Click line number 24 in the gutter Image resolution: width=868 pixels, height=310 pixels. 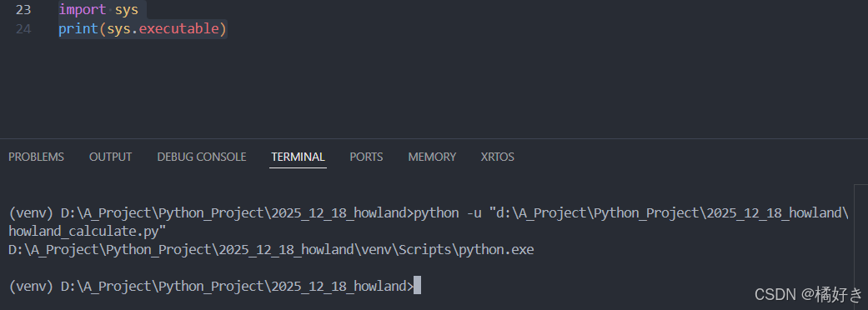pos(23,29)
